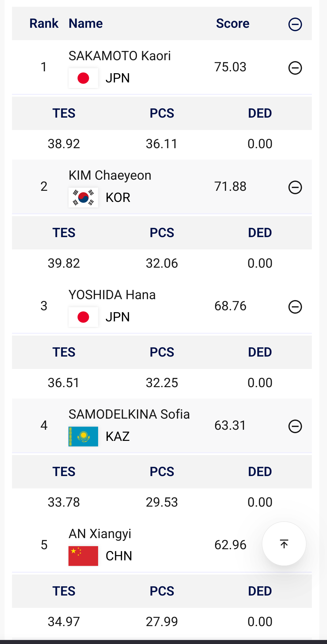Viewport: 327px width, 644px height.
Task: Tap Japan flag beside YOSHIDA Hana
Action: 83,317
